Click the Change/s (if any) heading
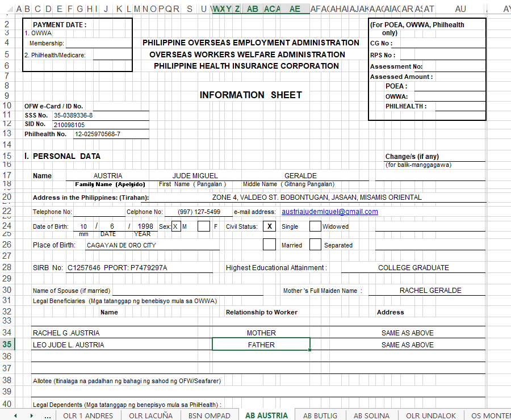 click(412, 157)
